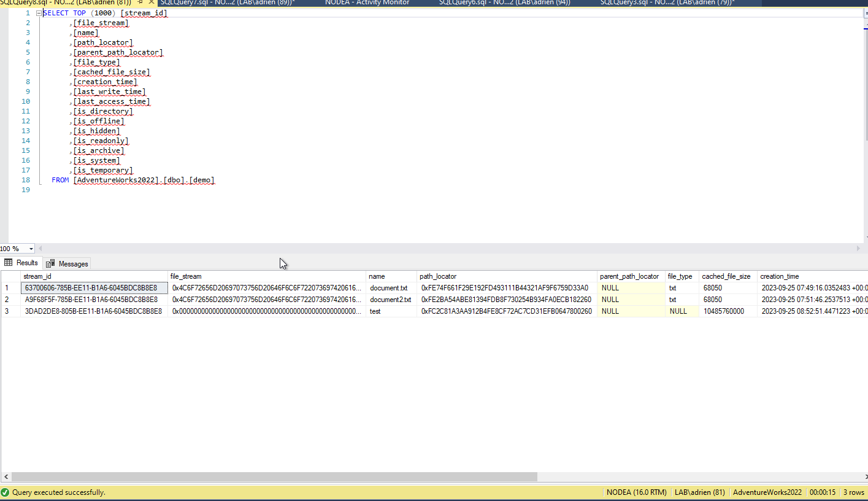Collapse the SELECT statement outline
The height and width of the screenshot is (501, 868).
39,13
